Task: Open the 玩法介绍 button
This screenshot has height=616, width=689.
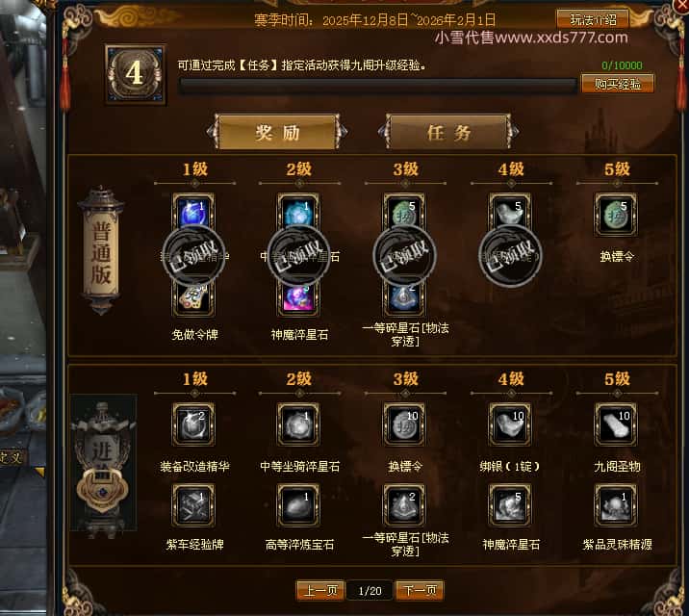Action: [593, 19]
